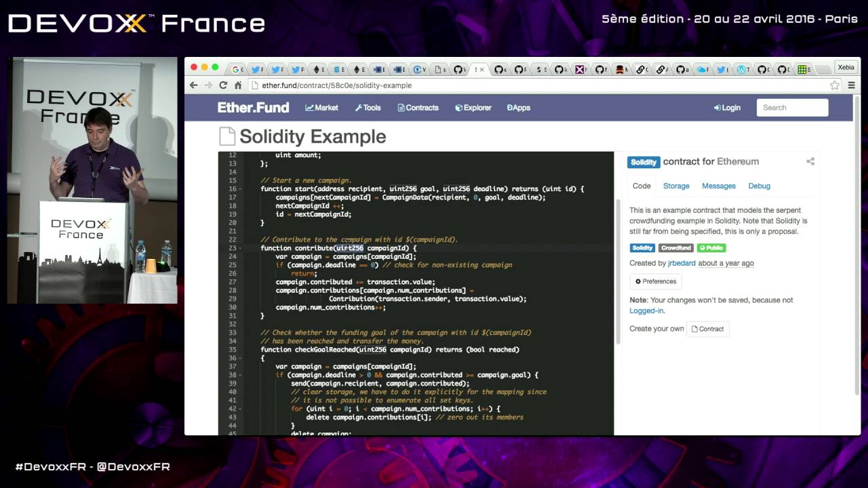Image resolution: width=868 pixels, height=488 pixels.
Task: Click the Ethereum link in the heading
Action: pos(738,161)
